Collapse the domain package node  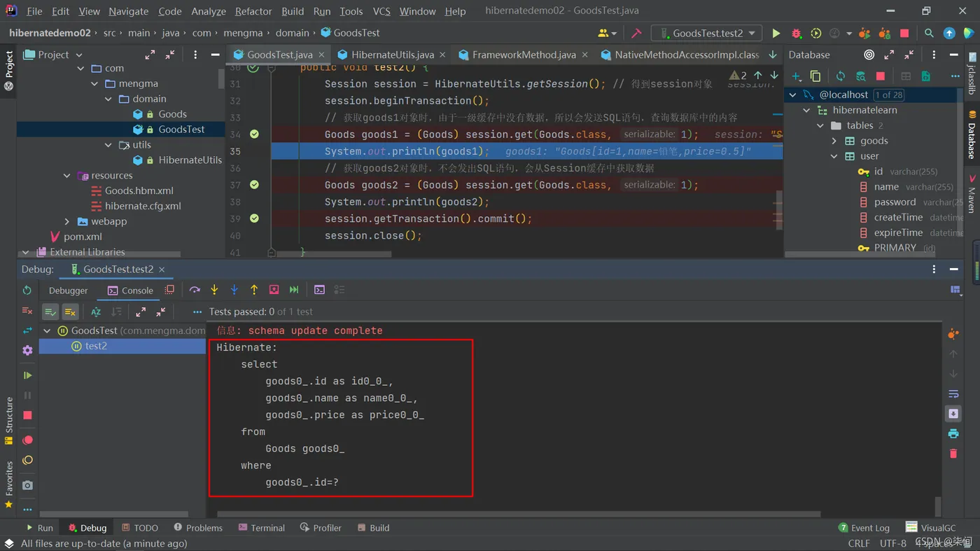coord(108,99)
